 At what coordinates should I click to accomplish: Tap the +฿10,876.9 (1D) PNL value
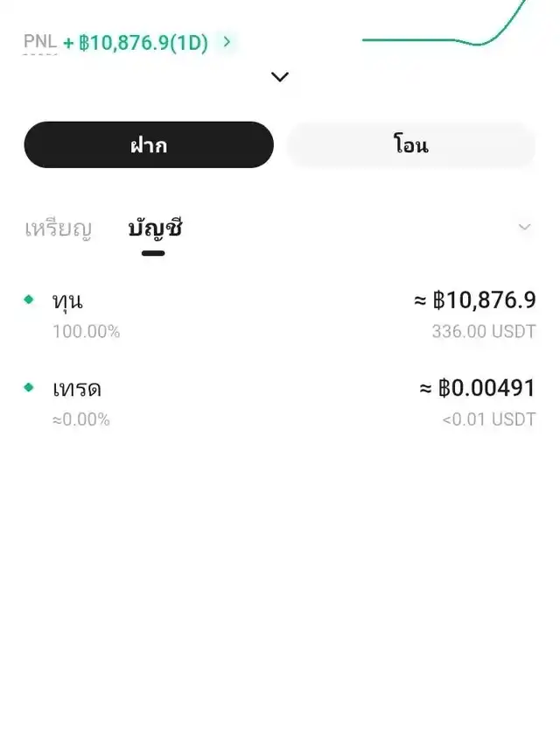coord(136,42)
